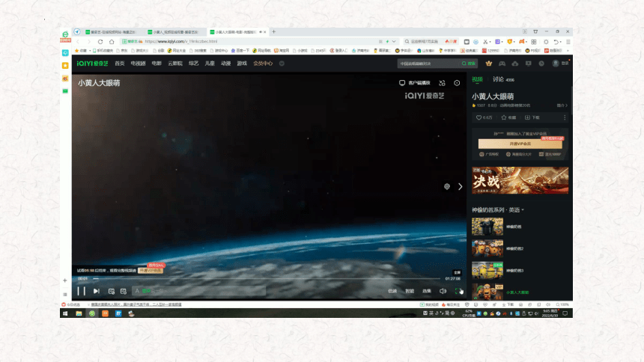The image size is (644, 362).
Task: Go to the browser home page icon
Action: (x=112, y=41)
